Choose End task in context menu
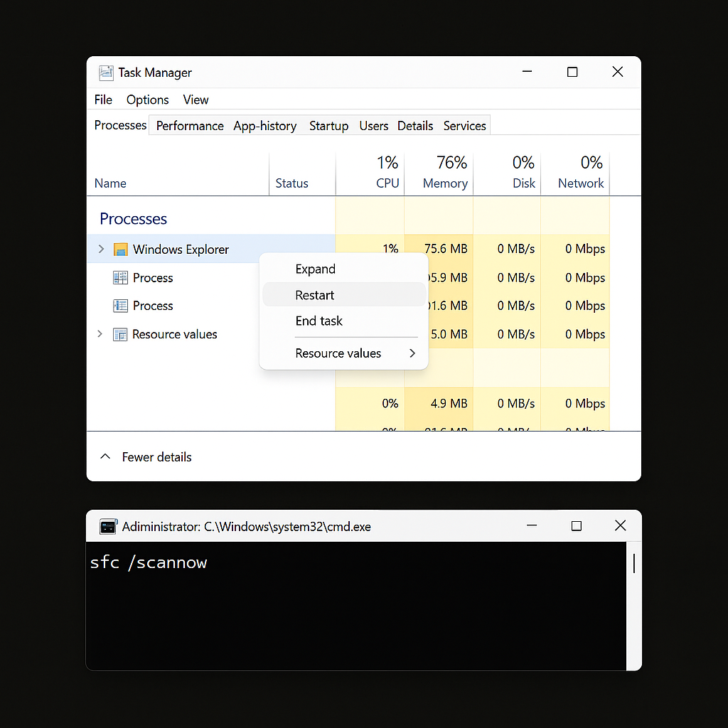 click(x=344, y=321)
